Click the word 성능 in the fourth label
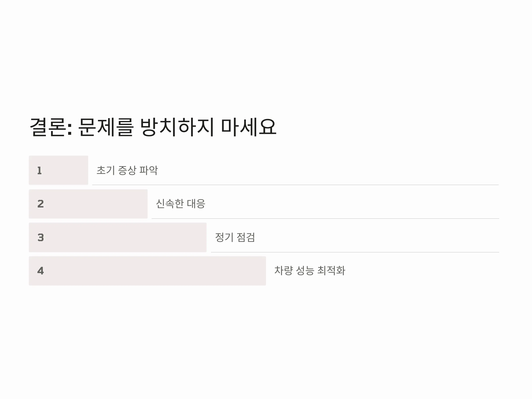The height and width of the screenshot is (399, 532). (x=305, y=271)
